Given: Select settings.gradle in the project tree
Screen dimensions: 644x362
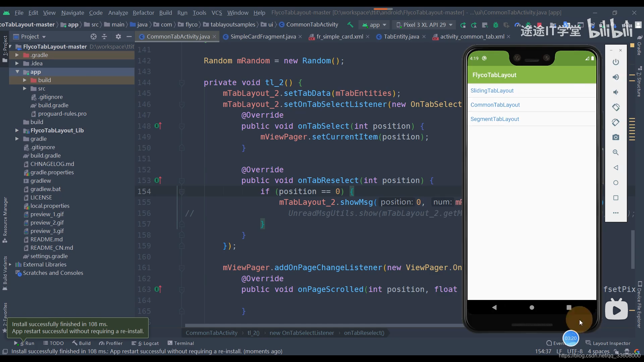Looking at the screenshot, I should [x=49, y=256].
